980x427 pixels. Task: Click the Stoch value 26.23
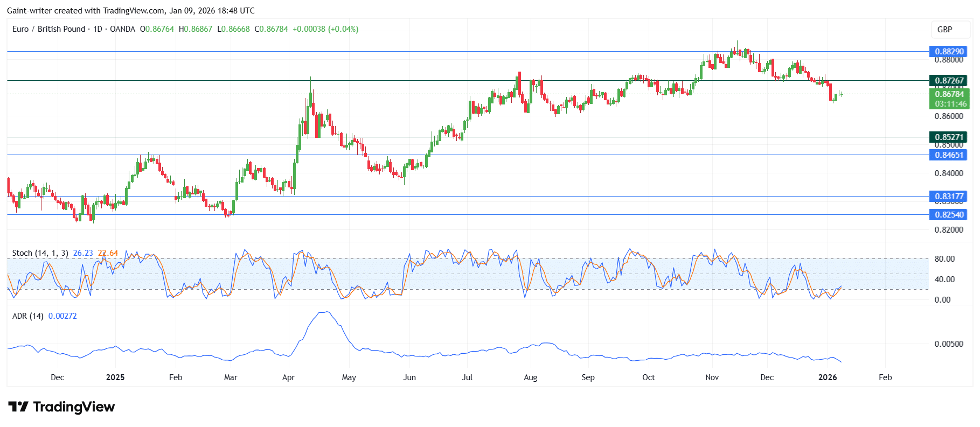coord(83,253)
